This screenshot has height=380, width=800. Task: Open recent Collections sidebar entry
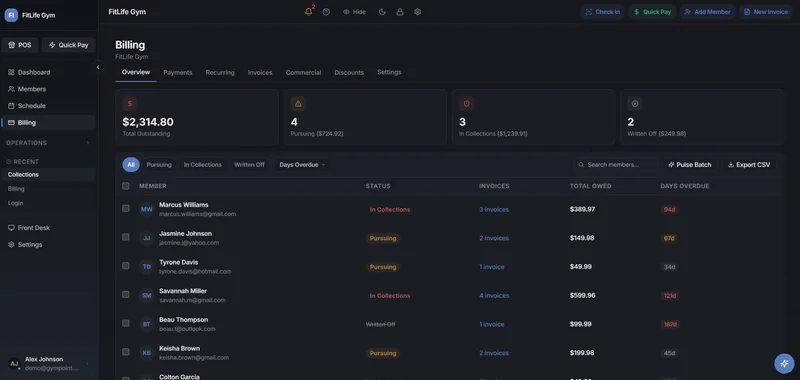48,174
